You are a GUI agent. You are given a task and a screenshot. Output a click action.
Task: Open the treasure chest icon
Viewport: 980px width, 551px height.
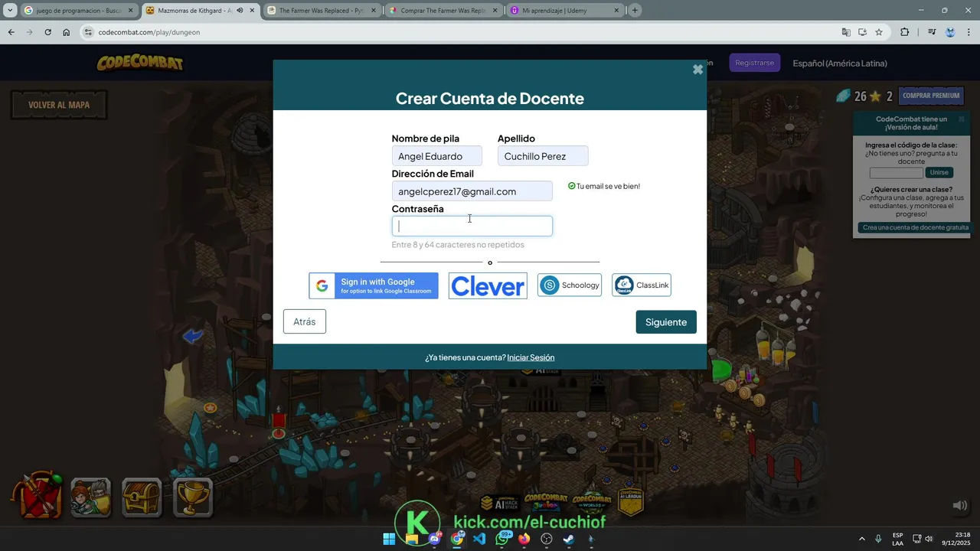click(x=142, y=497)
